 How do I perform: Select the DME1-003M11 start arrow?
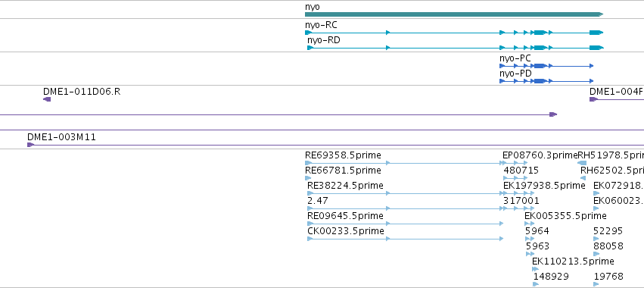[30, 145]
